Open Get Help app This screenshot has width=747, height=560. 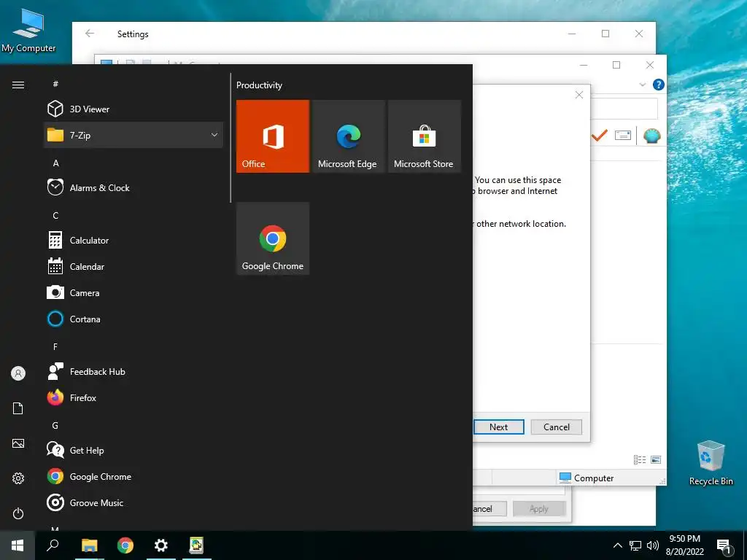point(133,450)
